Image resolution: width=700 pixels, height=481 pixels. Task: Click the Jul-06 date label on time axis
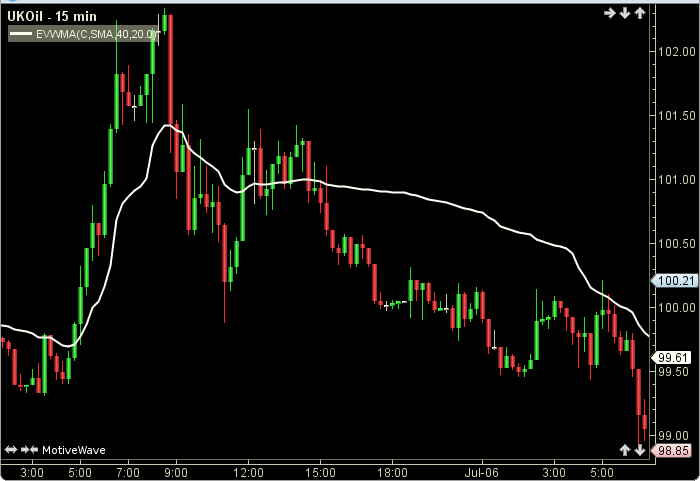pos(482,473)
